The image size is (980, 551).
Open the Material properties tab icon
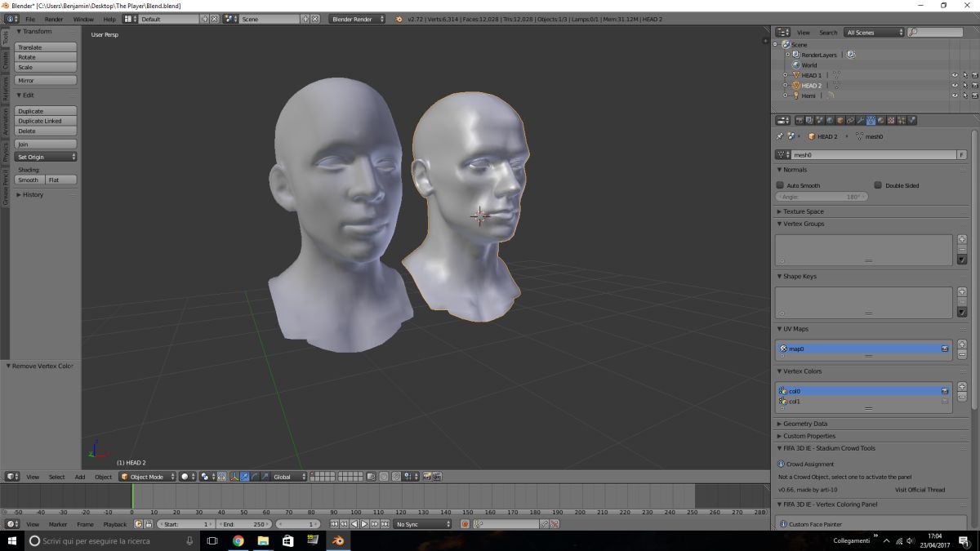click(x=881, y=121)
